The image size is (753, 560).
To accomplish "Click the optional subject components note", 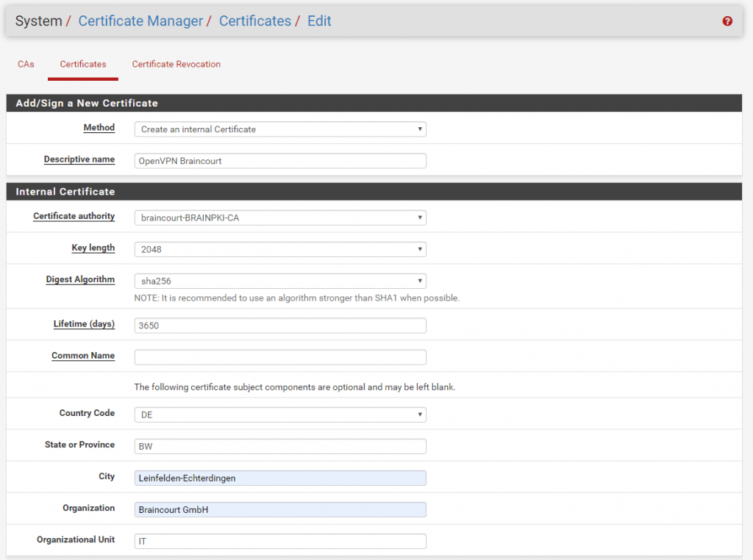I will coord(295,387).
